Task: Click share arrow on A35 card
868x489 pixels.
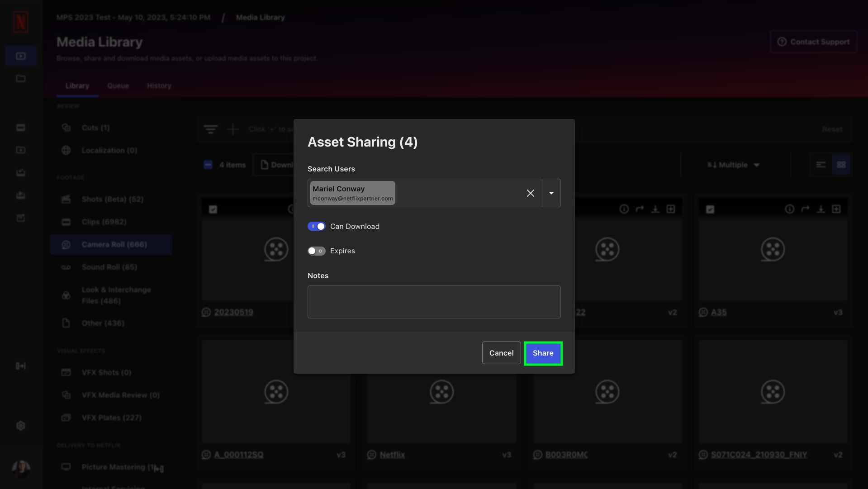Action: 805,209
